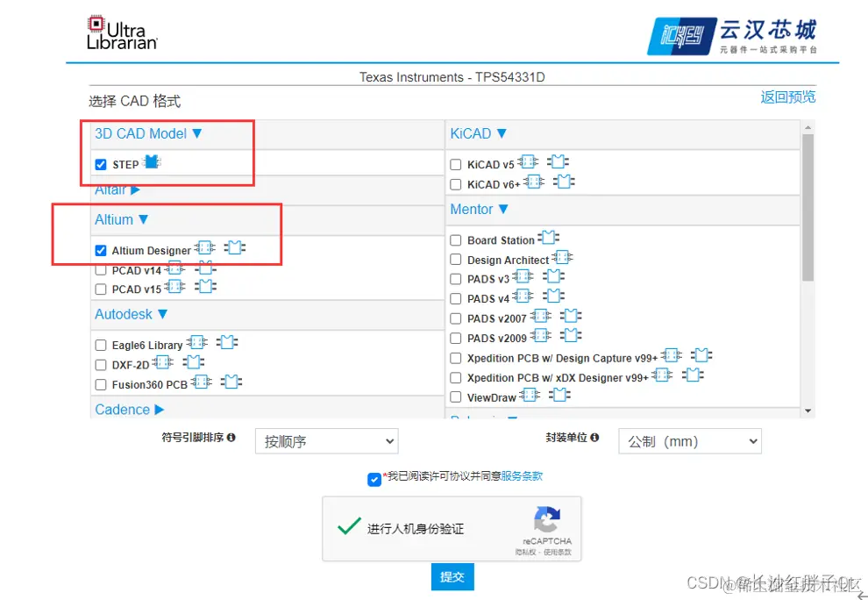Image resolution: width=868 pixels, height=600 pixels.
Task: Click the Ultra Librarian logo
Action: (x=122, y=32)
